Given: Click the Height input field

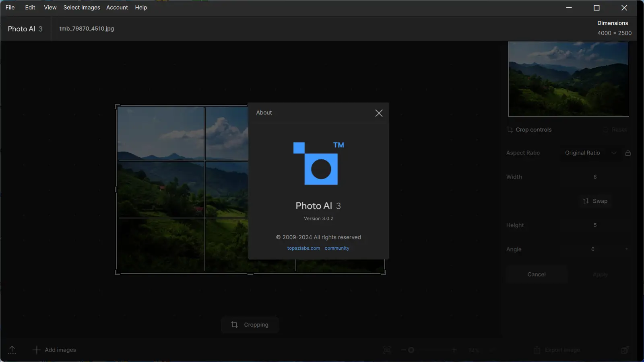Looking at the screenshot, I should tap(595, 225).
